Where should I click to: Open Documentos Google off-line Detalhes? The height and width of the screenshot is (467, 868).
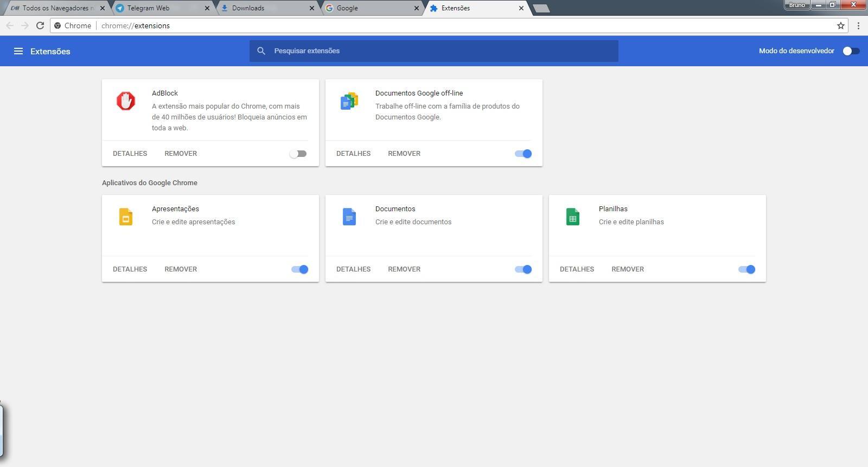pyautogui.click(x=354, y=154)
